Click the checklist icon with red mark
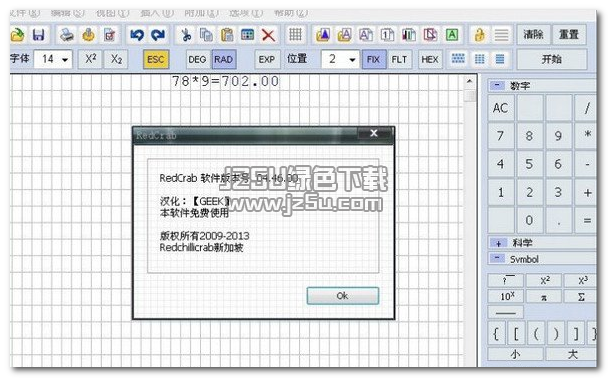The image size is (608, 378). pos(110,35)
